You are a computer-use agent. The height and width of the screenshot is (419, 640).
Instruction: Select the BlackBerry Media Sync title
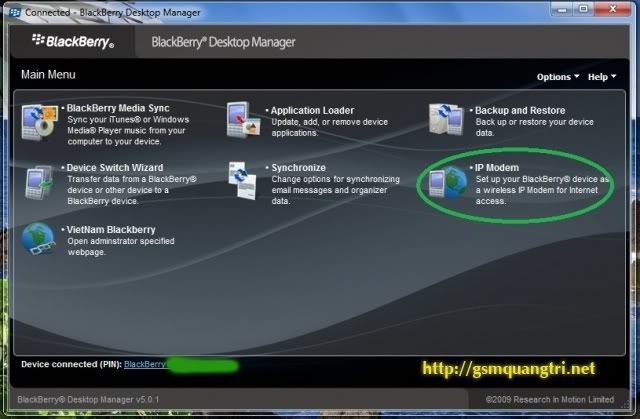click(x=118, y=108)
